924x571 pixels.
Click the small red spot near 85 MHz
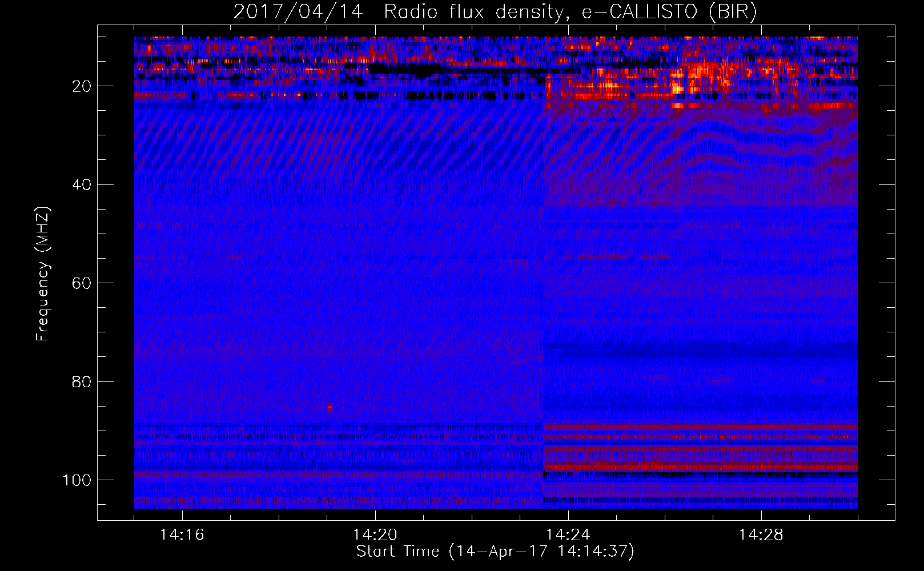330,408
